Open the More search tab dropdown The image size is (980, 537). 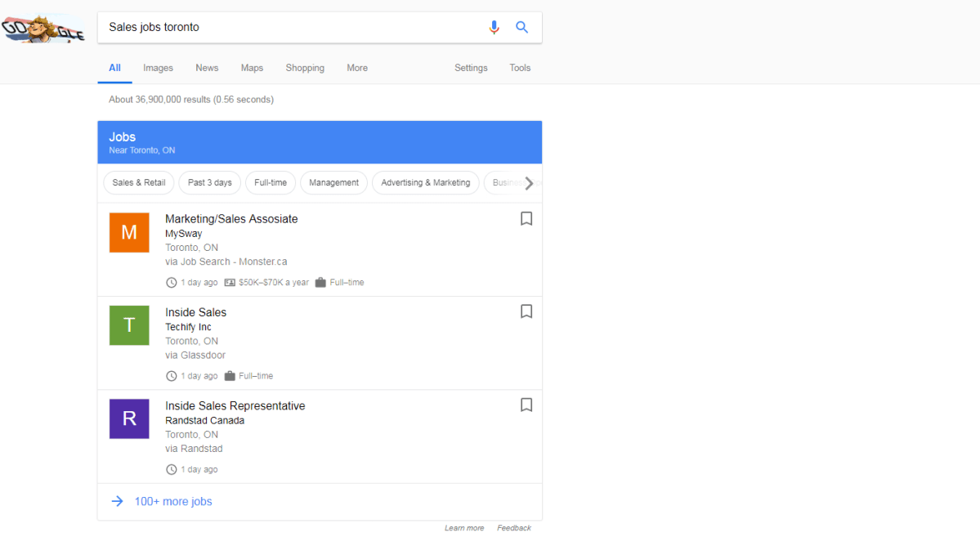tap(357, 68)
